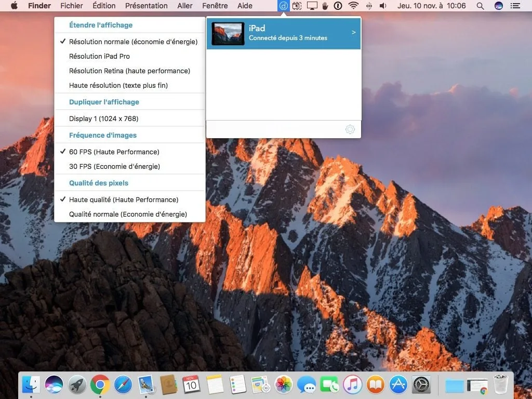Open Spotlight search from the menu bar
Screen dimensions: 532x399
pos(480,6)
